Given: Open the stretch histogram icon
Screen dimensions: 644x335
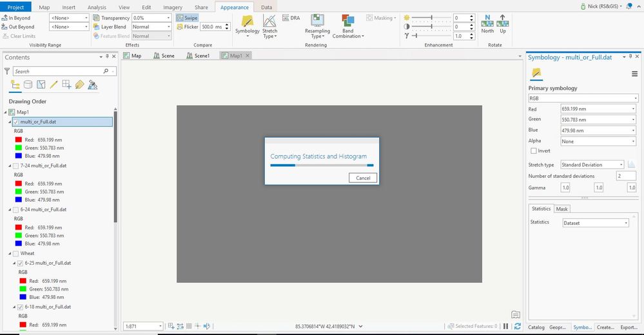Looking at the screenshot, I should point(631,165).
